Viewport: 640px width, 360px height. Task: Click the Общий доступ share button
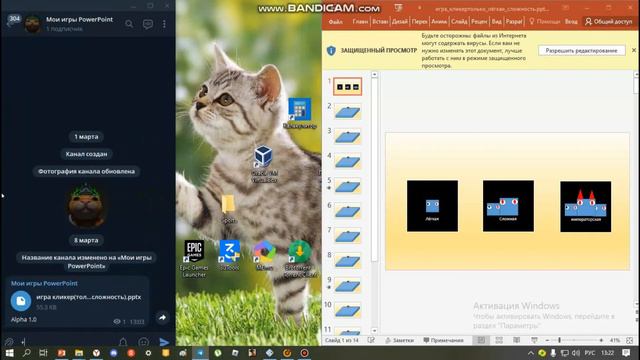[x=608, y=22]
